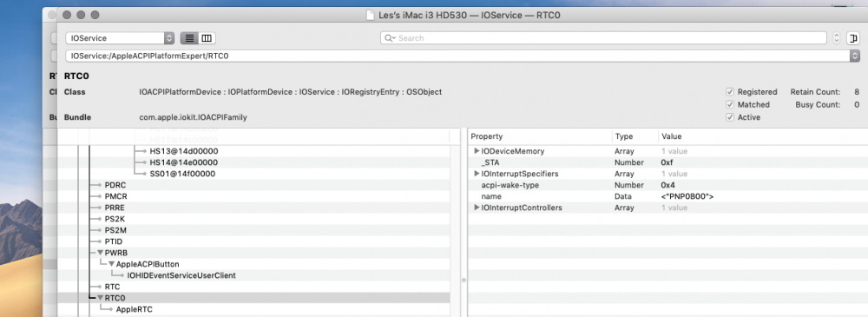Expand the IOInterruptSpecifiers property
868x317 pixels.
tap(476, 174)
